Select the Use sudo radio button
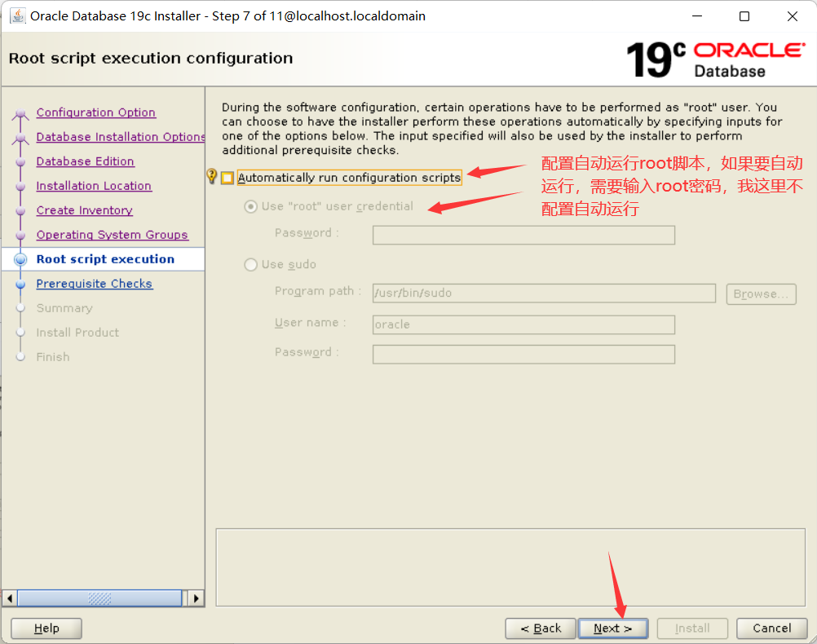The image size is (817, 644). point(250,265)
